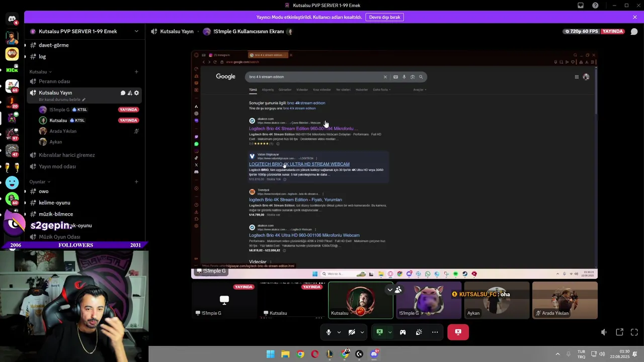This screenshot has height=362, width=644.
Task: Click Devre dışı bırak button
Action: [384, 17]
